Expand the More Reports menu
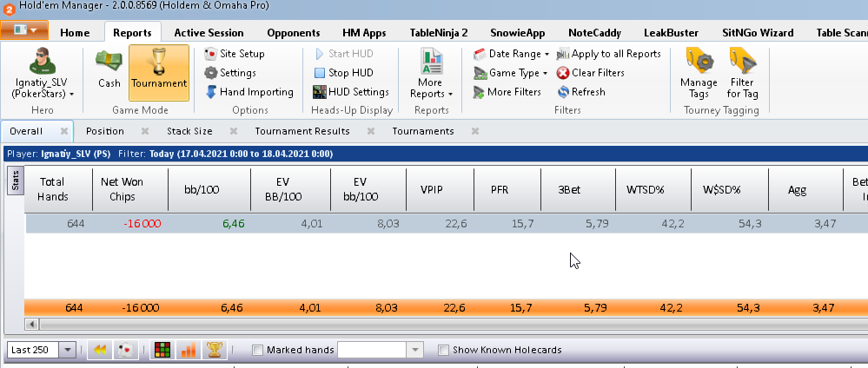The image size is (868, 368). [431, 74]
